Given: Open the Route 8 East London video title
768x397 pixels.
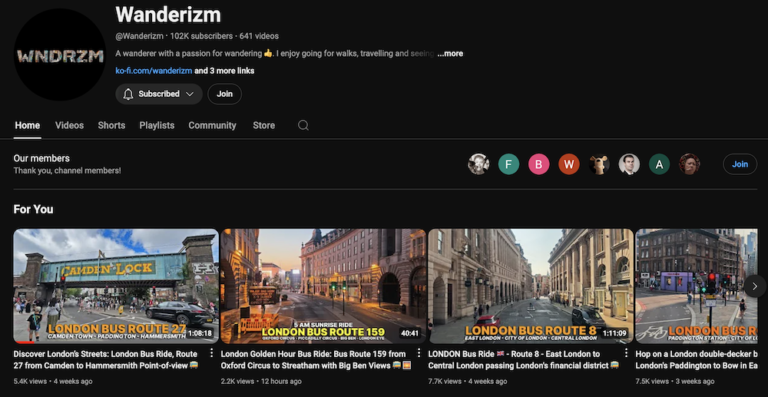Looking at the screenshot, I should pyautogui.click(x=524, y=359).
